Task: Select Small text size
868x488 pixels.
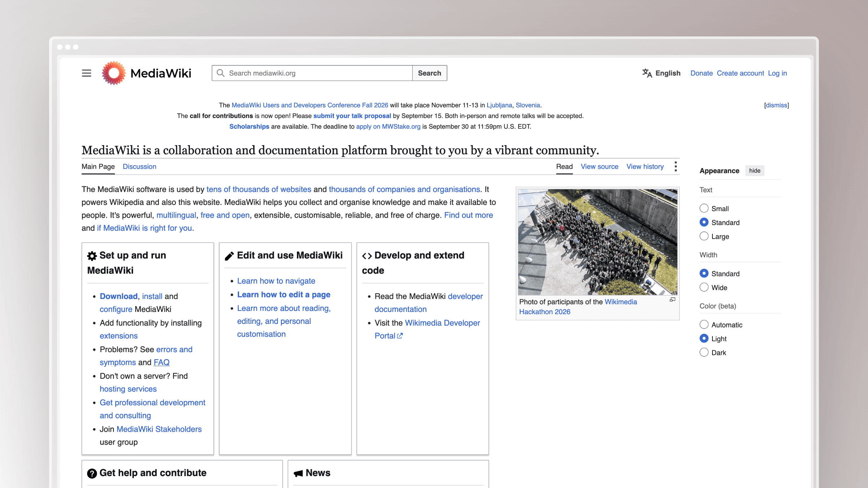Action: (704, 208)
